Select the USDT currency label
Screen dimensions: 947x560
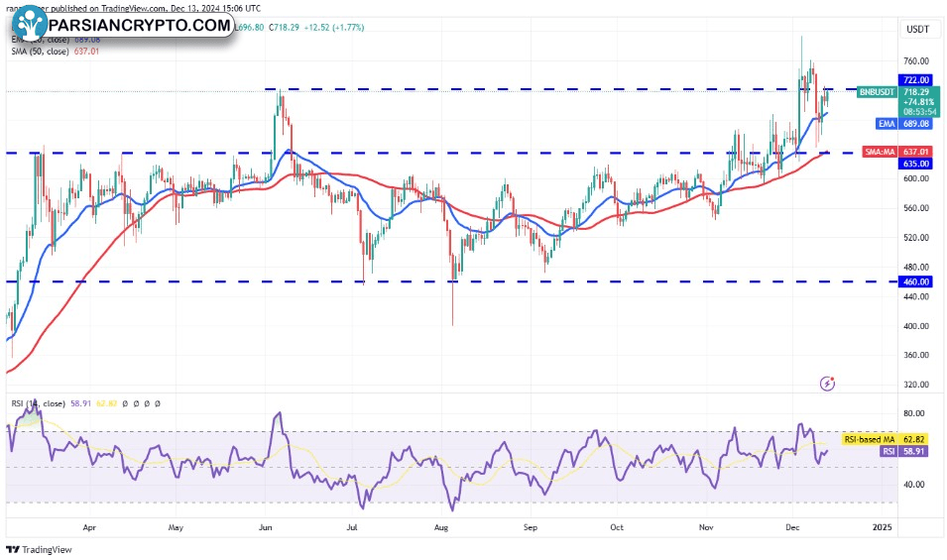917,29
